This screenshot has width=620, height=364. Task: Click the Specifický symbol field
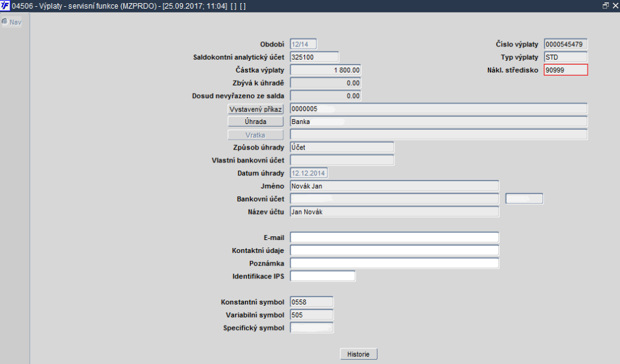click(312, 327)
